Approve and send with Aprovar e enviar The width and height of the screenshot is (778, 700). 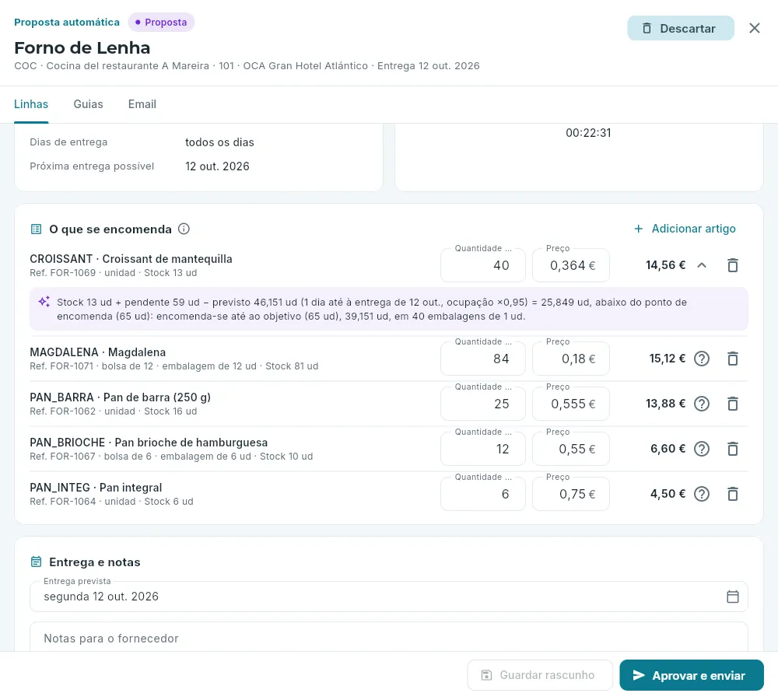tap(691, 675)
